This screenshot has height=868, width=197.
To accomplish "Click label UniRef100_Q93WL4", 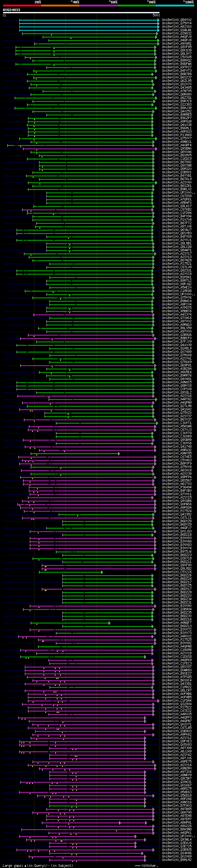I will point(177,839).
